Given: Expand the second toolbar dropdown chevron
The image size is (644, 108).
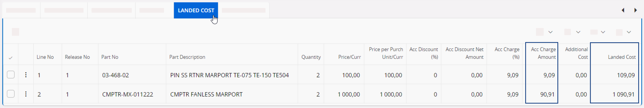Looking at the screenshot, I should click(x=578, y=32).
